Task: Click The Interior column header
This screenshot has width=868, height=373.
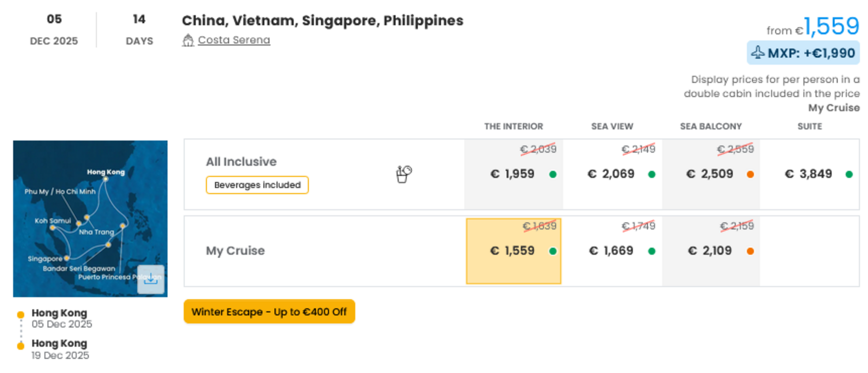Action: point(513,126)
